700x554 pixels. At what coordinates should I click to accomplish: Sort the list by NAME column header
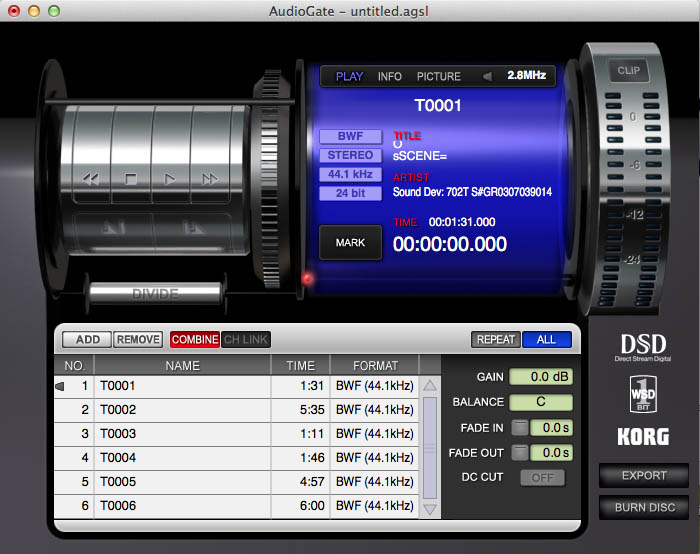pyautogui.click(x=183, y=365)
